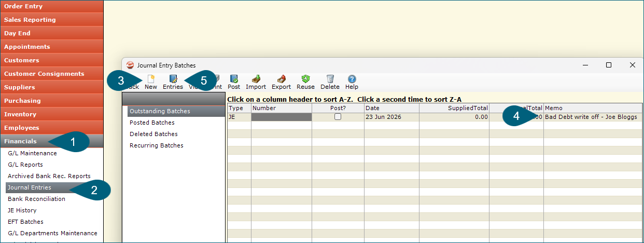
Task: Open Customer Consignments module
Action: (x=52, y=74)
